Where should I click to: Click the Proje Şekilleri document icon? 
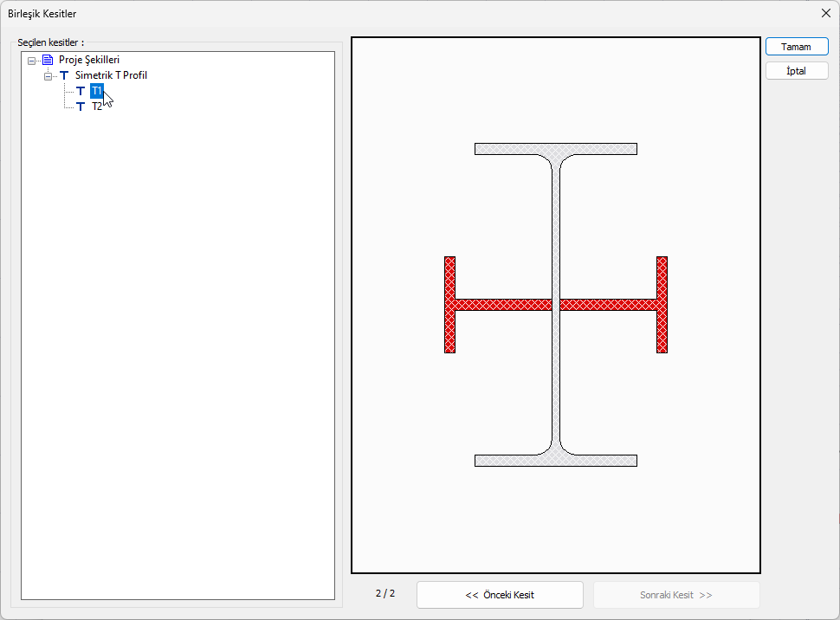(x=48, y=60)
